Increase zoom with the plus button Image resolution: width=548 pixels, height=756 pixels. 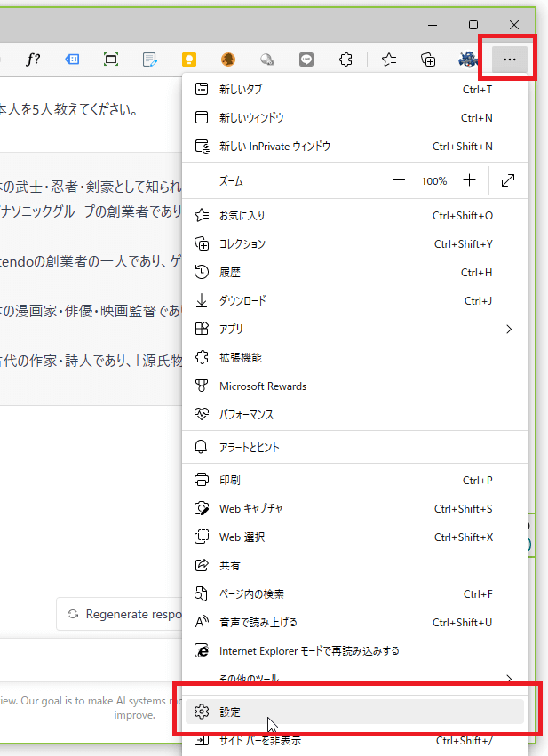tap(470, 180)
